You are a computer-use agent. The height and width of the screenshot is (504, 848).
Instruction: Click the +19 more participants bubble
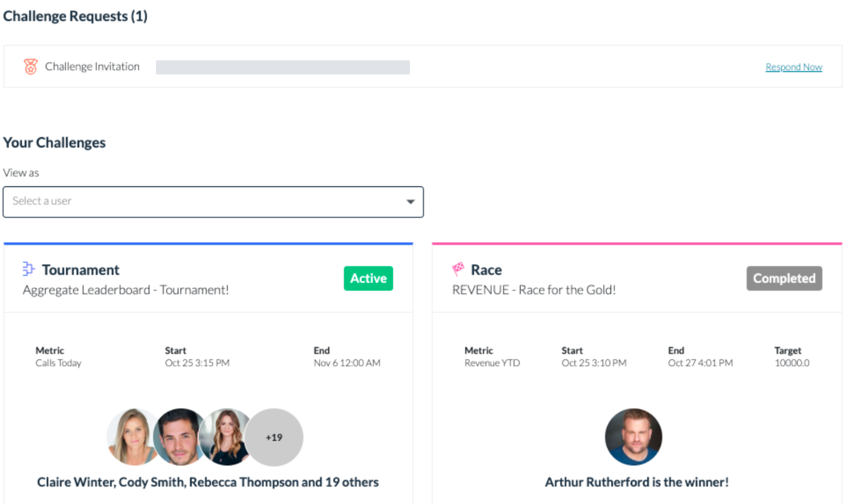point(274,437)
